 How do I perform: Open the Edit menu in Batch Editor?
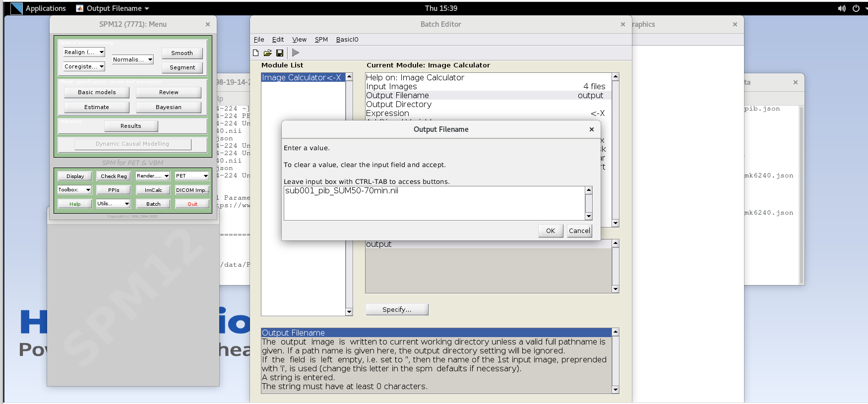pyautogui.click(x=278, y=40)
